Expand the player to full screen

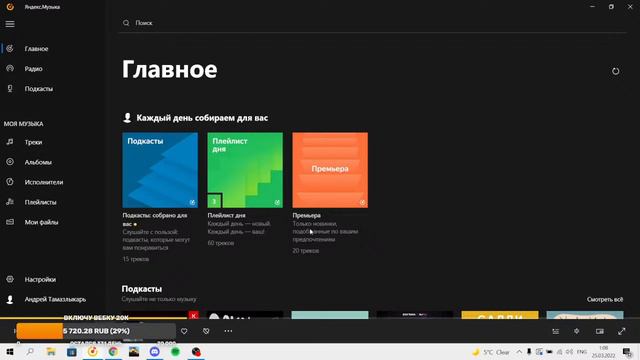[621, 331]
